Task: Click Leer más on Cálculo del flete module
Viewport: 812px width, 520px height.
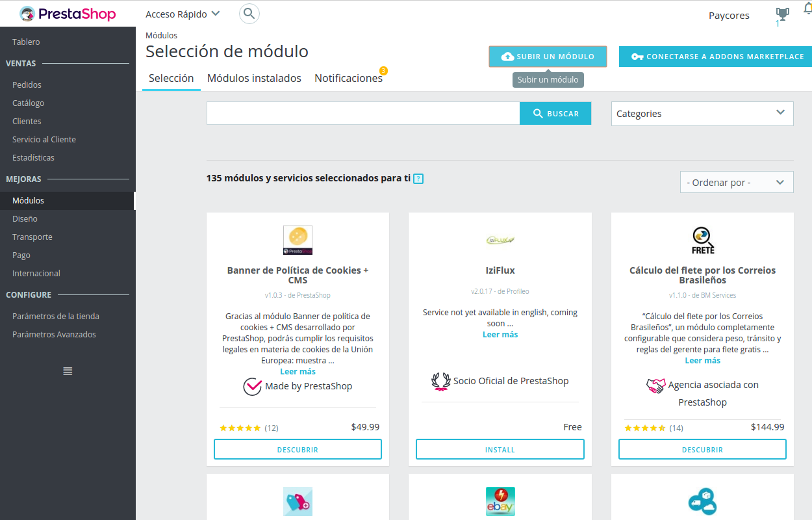Action: 703,360
